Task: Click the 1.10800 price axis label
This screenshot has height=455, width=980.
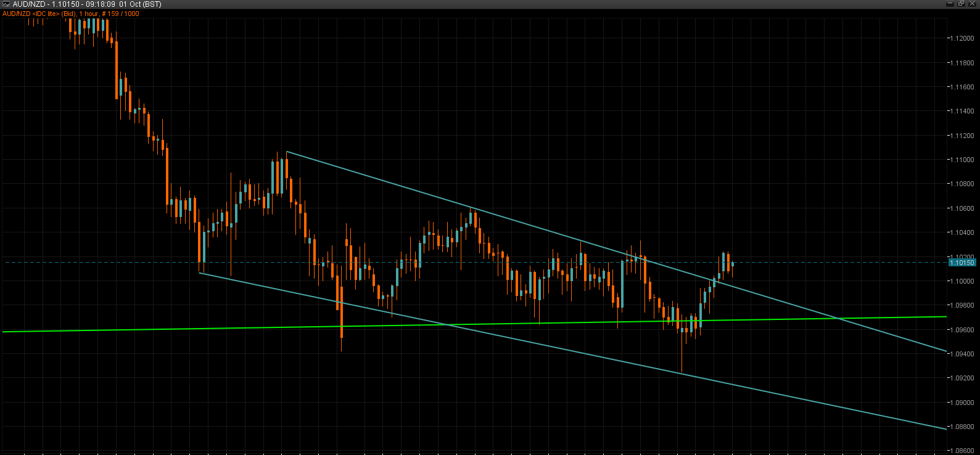Action: pos(962,184)
